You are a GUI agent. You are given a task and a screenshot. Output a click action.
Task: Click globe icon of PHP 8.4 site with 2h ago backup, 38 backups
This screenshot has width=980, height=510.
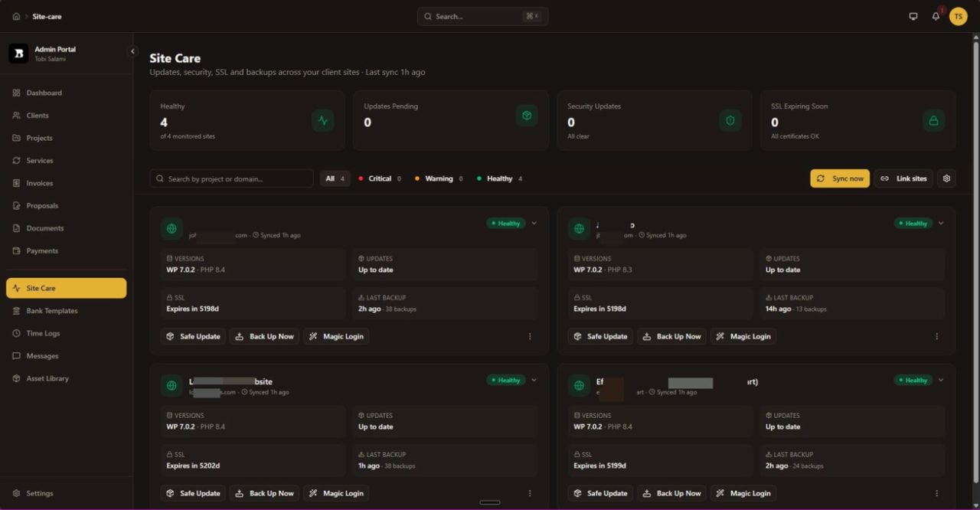(x=171, y=228)
